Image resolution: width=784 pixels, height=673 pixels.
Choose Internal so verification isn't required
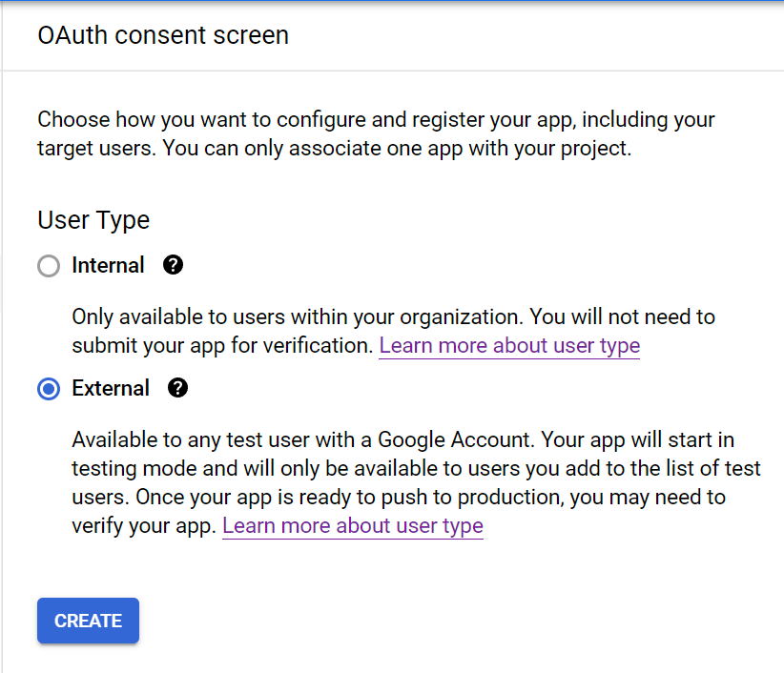coord(48,266)
